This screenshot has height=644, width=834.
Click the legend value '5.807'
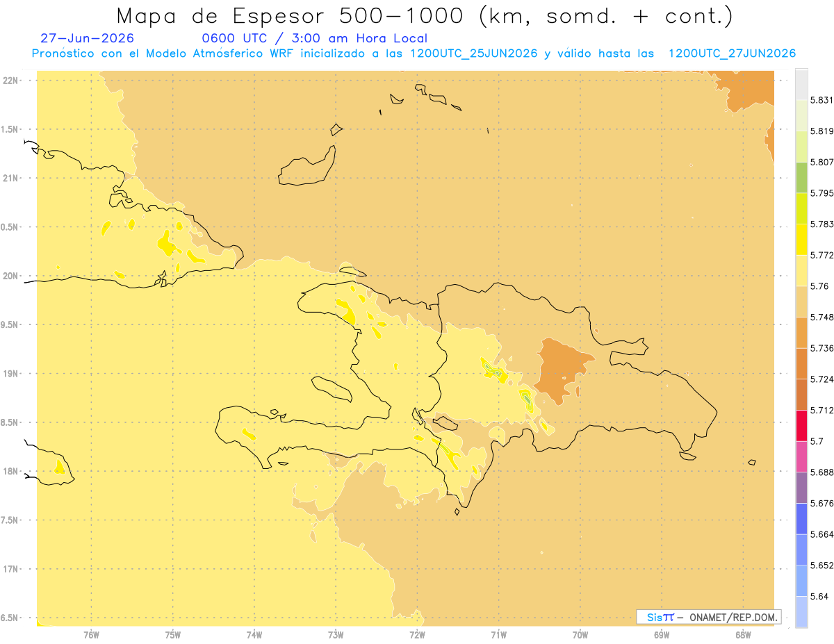[x=821, y=163]
